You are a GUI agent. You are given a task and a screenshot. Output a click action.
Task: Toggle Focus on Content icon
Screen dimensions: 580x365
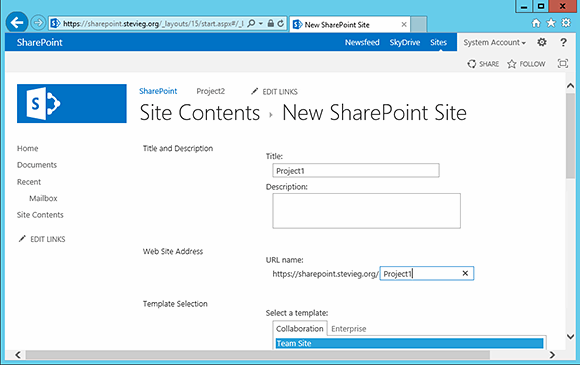point(563,64)
